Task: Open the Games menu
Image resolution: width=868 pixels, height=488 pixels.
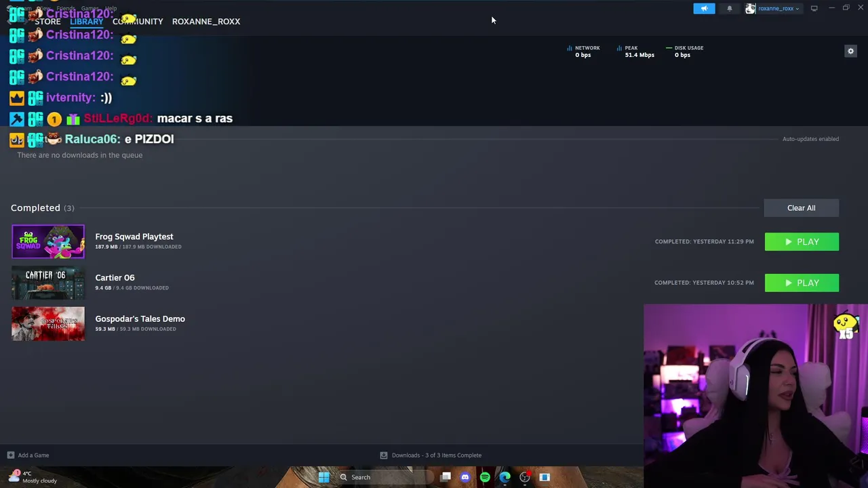Action: click(90, 8)
